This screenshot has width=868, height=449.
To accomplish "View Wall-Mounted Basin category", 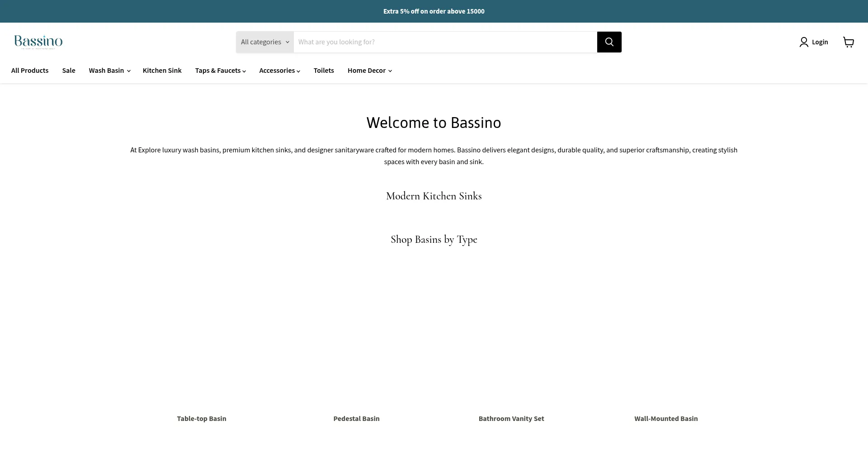I will (666, 418).
